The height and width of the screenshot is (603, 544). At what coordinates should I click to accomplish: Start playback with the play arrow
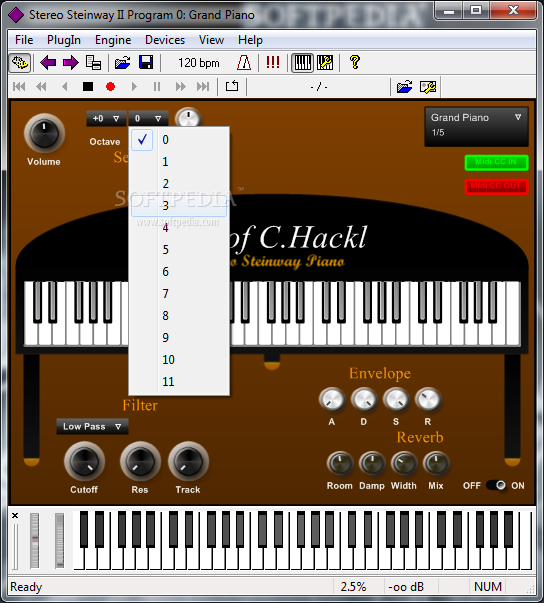[x=134, y=87]
